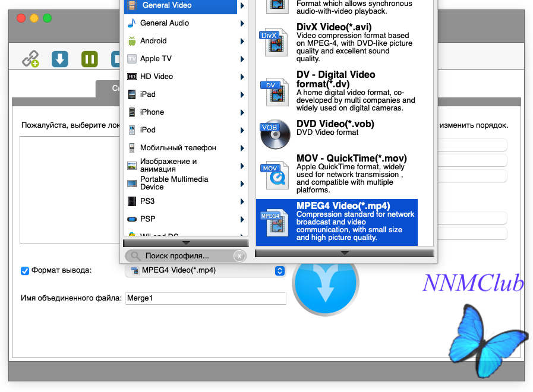
Task: Click the Android robot icon
Action: pyautogui.click(x=131, y=41)
